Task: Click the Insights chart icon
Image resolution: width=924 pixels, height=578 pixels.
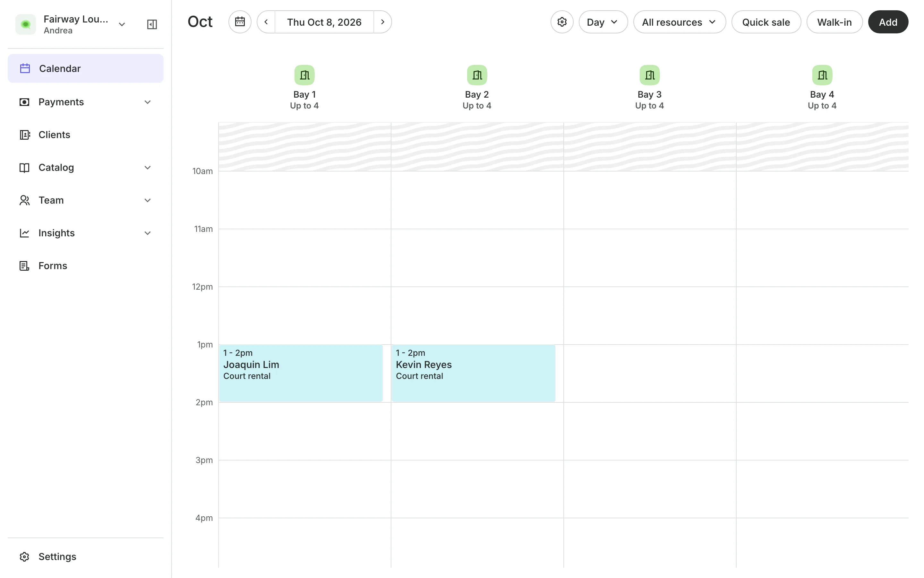Action: pos(24,233)
